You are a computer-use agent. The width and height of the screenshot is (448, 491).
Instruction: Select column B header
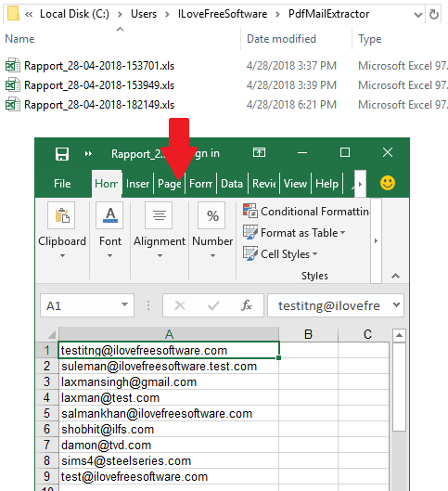tap(308, 334)
